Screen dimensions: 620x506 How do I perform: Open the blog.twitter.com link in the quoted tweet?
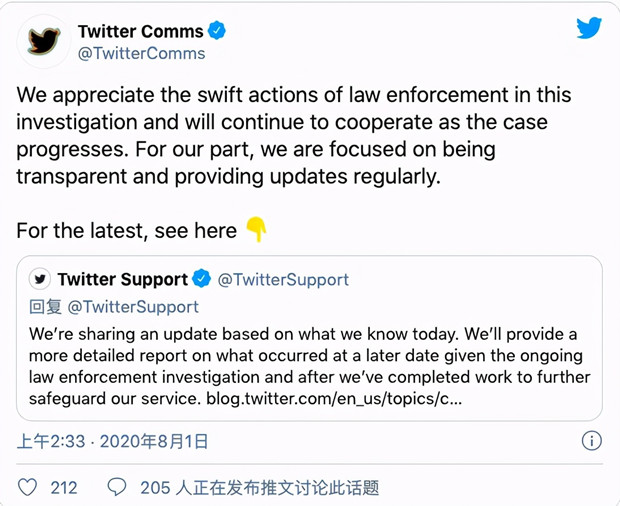334,399
